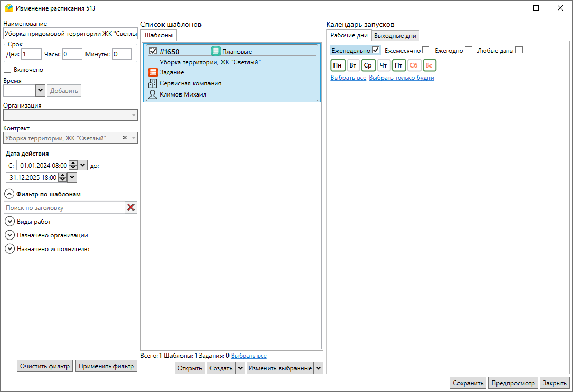Switch to the Выходные дни tab
This screenshot has width=573, height=392.
395,36
